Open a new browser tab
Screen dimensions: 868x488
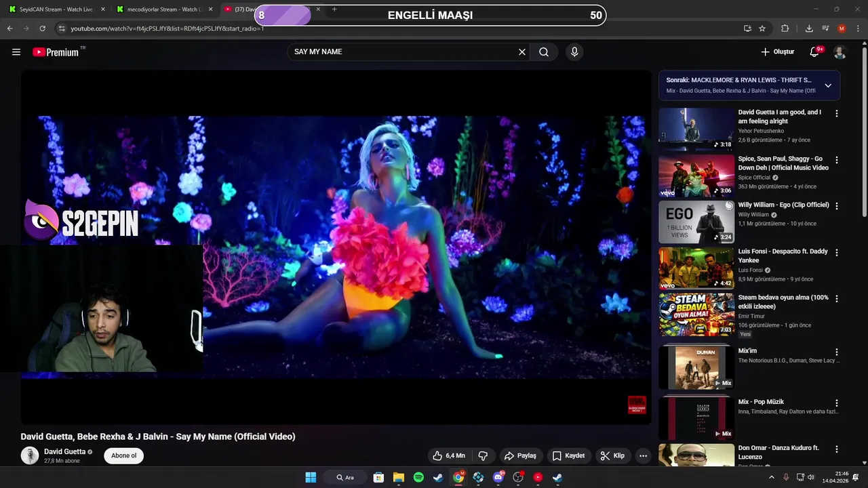[334, 9]
